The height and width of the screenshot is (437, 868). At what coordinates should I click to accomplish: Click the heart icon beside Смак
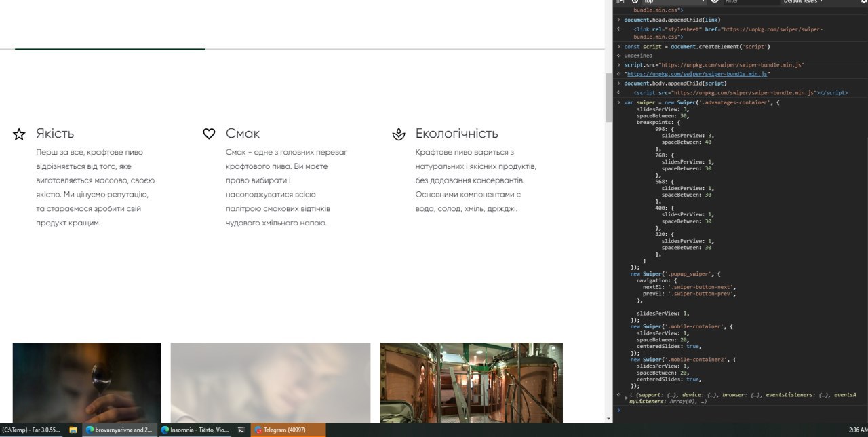209,134
